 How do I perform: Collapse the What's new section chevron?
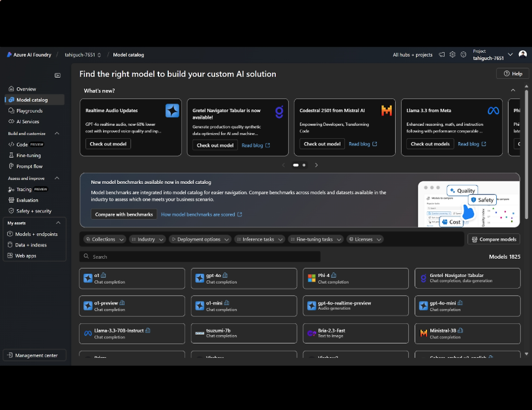pos(512,90)
